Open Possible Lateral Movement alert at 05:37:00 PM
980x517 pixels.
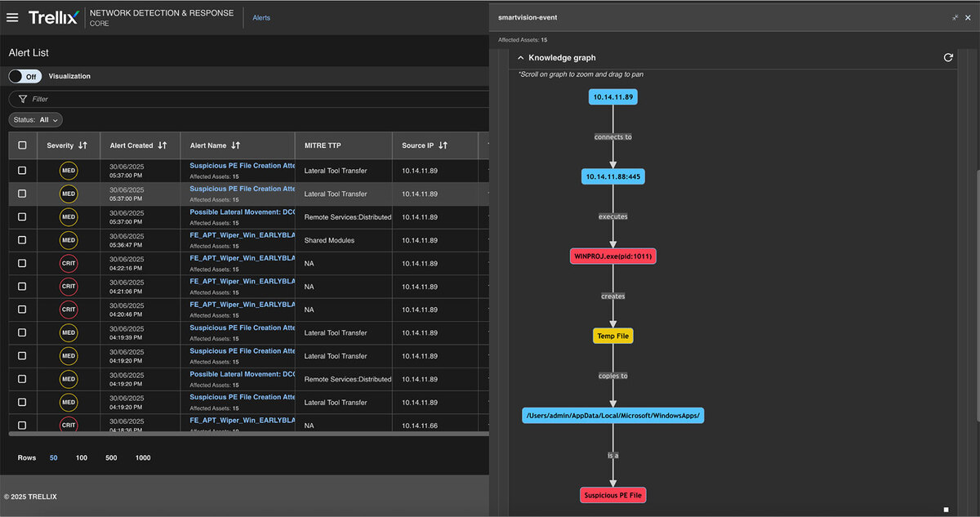[x=243, y=212]
